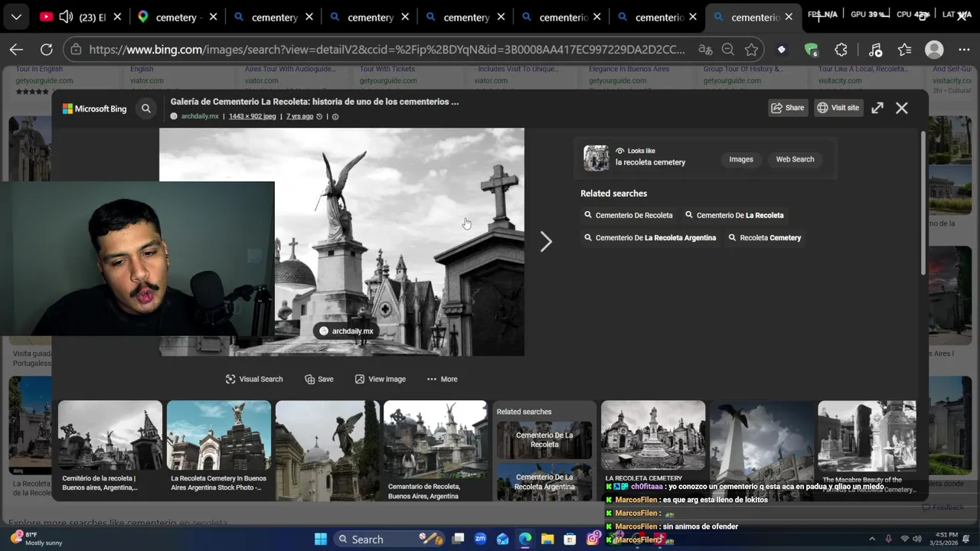Click the archdaily.mx badge on the image
Viewport: 980px width, 551px height.
tap(346, 331)
